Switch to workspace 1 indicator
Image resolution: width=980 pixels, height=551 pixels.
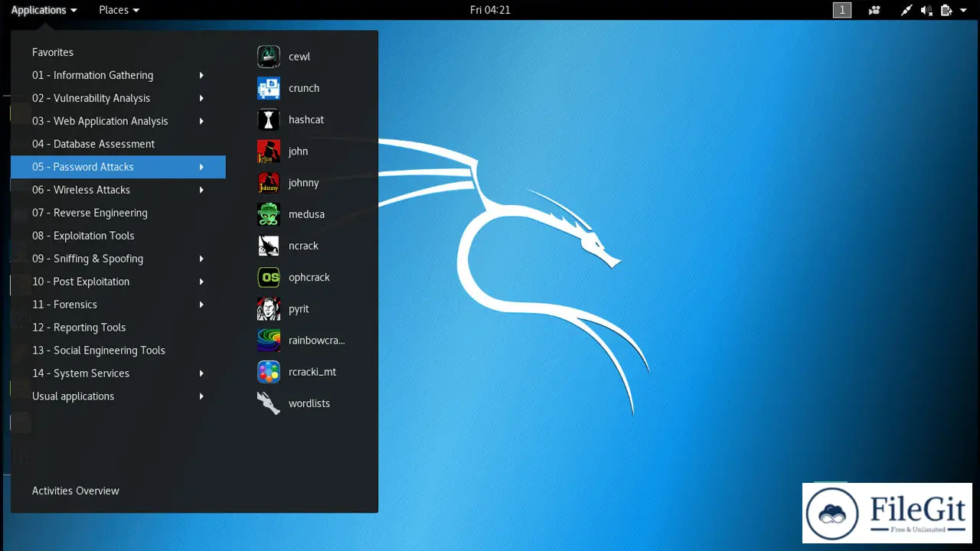[842, 10]
